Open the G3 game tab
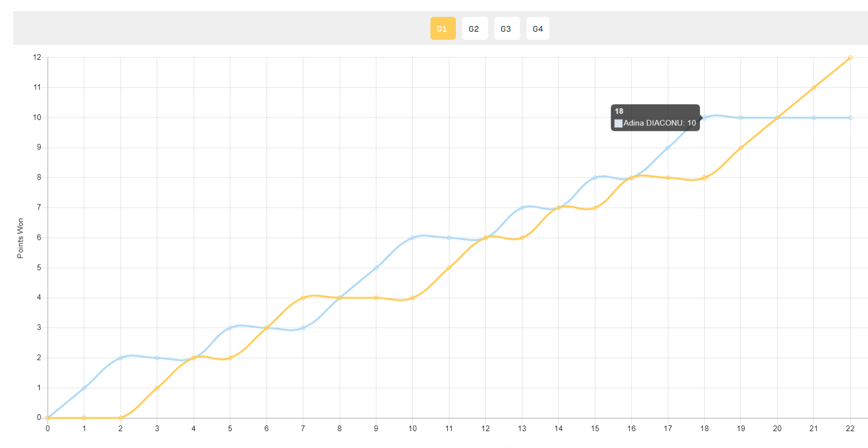Screen dimensions: 868x448 click(507, 29)
